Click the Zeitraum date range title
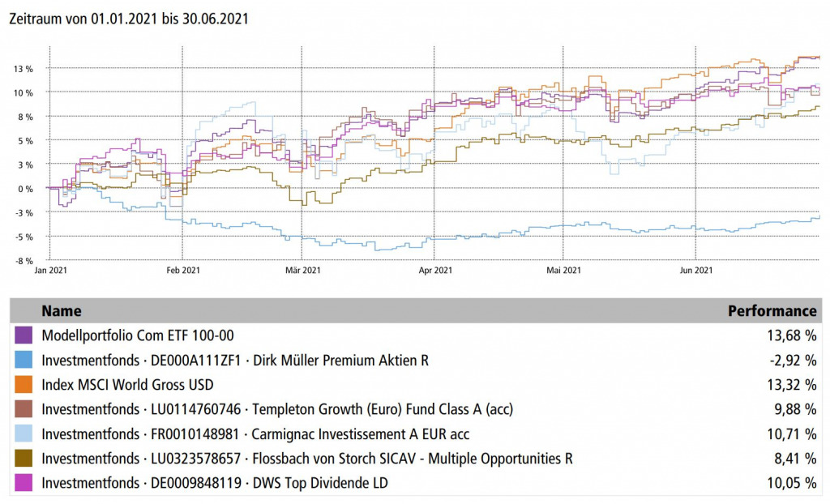 [x=128, y=19]
